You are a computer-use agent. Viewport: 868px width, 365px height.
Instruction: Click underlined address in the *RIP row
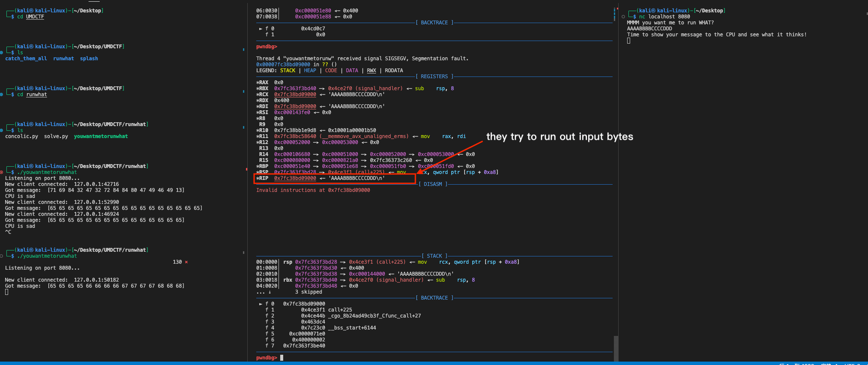(295, 178)
